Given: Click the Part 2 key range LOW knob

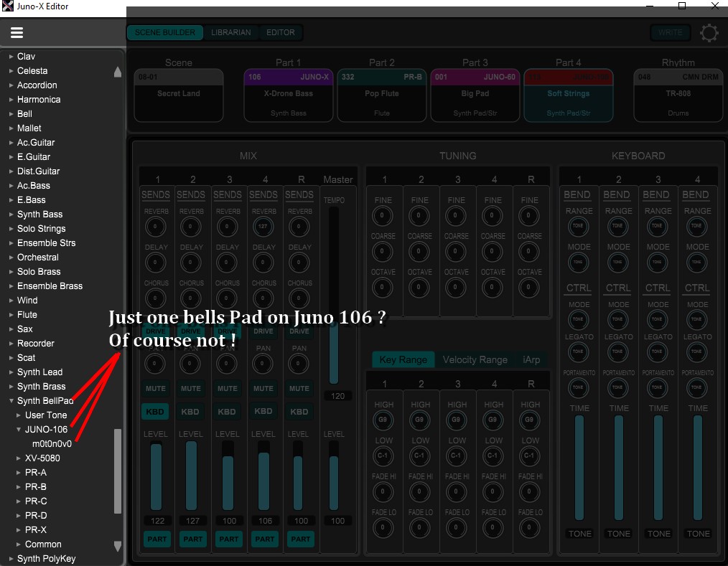Looking at the screenshot, I should point(419,456).
